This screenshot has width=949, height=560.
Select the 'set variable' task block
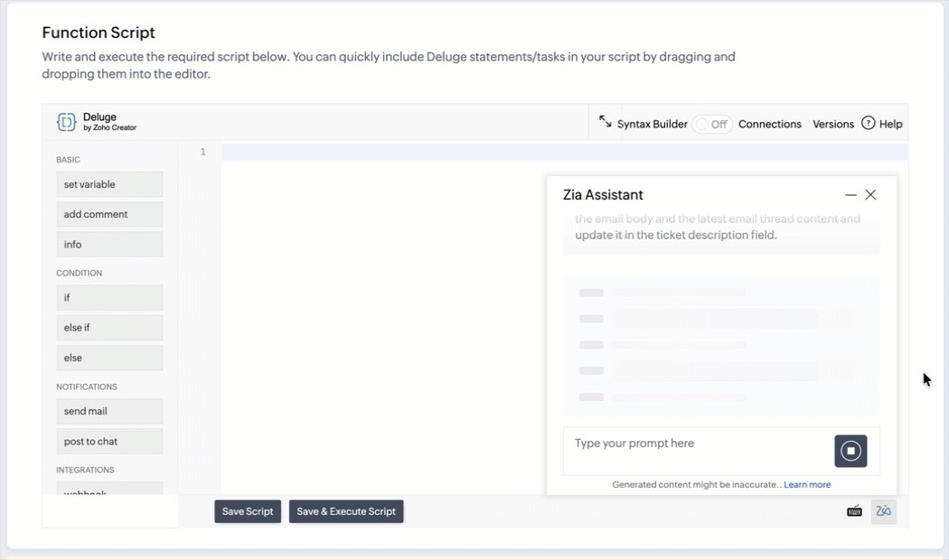(x=108, y=184)
